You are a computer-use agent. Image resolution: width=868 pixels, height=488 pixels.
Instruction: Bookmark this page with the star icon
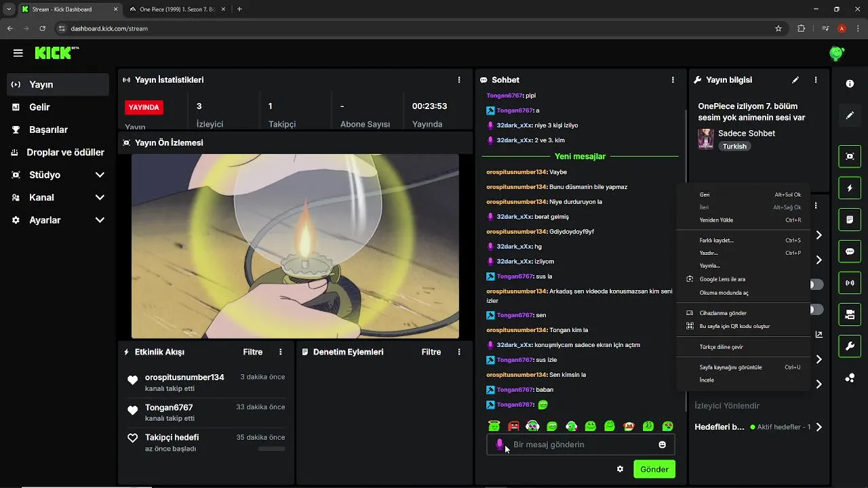tap(778, 28)
